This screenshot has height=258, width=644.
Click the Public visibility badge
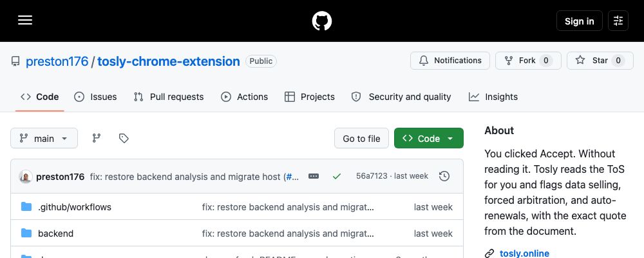(x=261, y=61)
